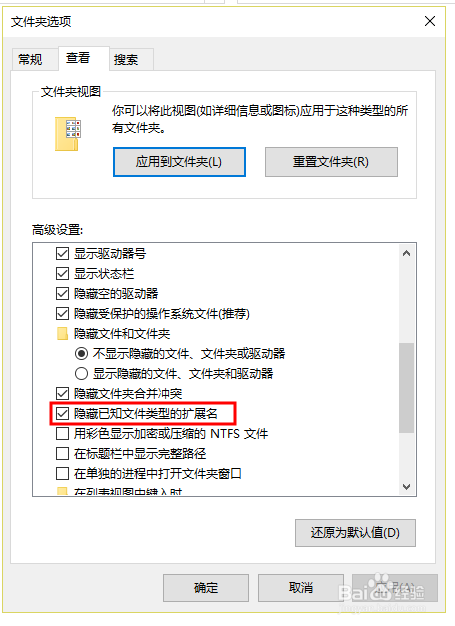This screenshot has width=455, height=626.
Task: Uncheck 显示状态栏 option
Action: 62,273
